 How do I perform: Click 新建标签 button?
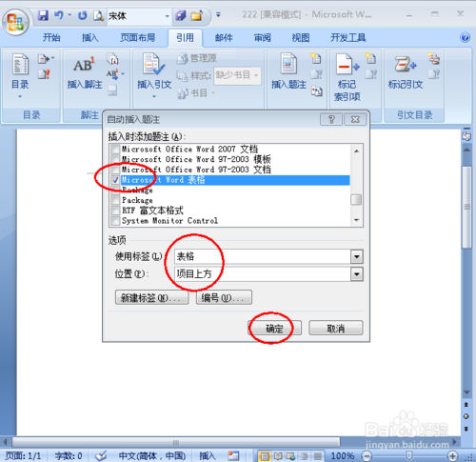click(x=151, y=297)
